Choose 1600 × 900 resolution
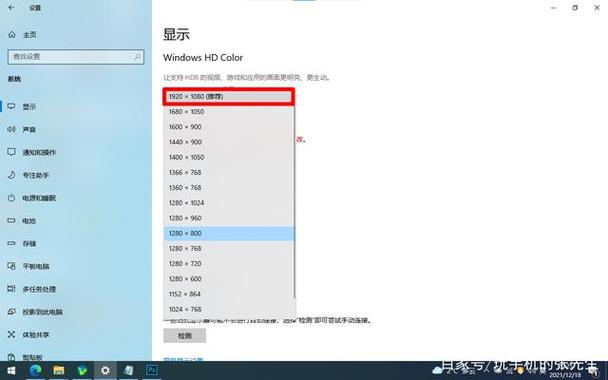This screenshot has width=608, height=380. point(229,127)
